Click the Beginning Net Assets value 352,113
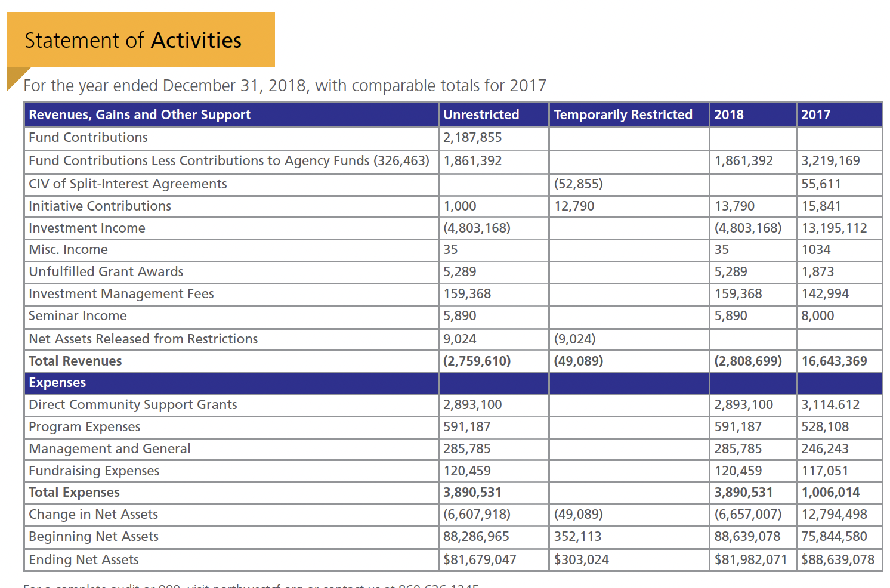The width and height of the screenshot is (890, 588). [x=577, y=537]
